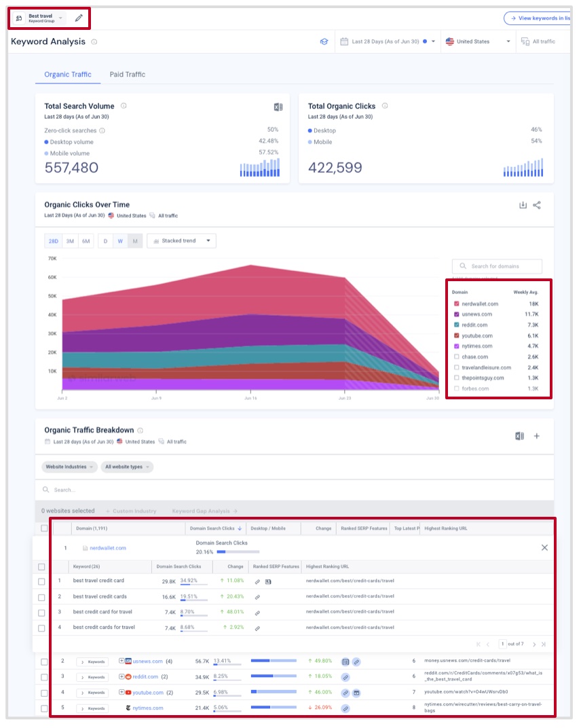This screenshot has width=581, height=728.
Task: Open the United States country dropdown
Action: pos(479,41)
